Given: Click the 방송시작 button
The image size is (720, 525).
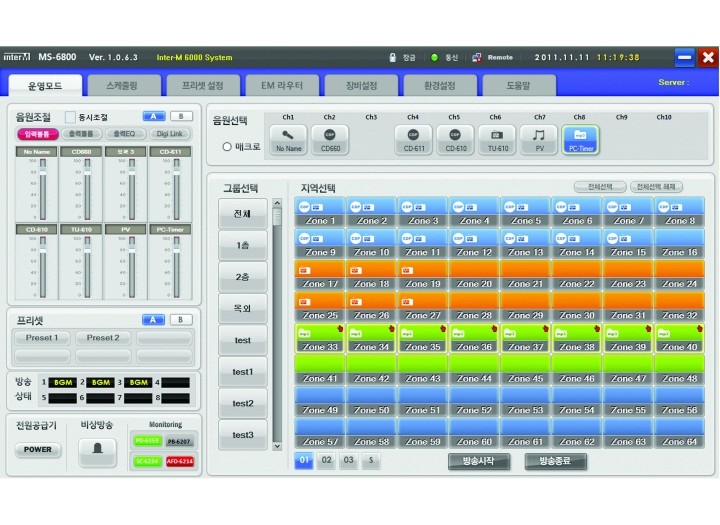Looking at the screenshot, I should point(479,461).
